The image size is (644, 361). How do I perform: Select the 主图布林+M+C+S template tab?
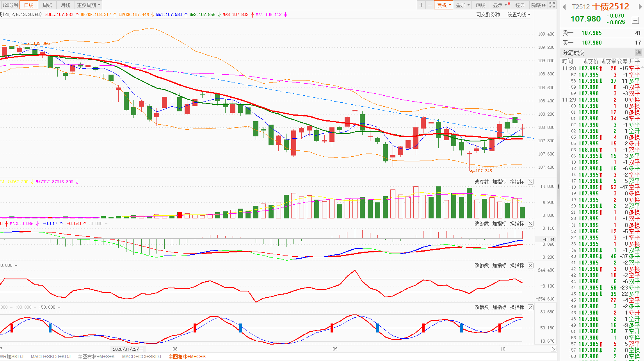coord(187,357)
